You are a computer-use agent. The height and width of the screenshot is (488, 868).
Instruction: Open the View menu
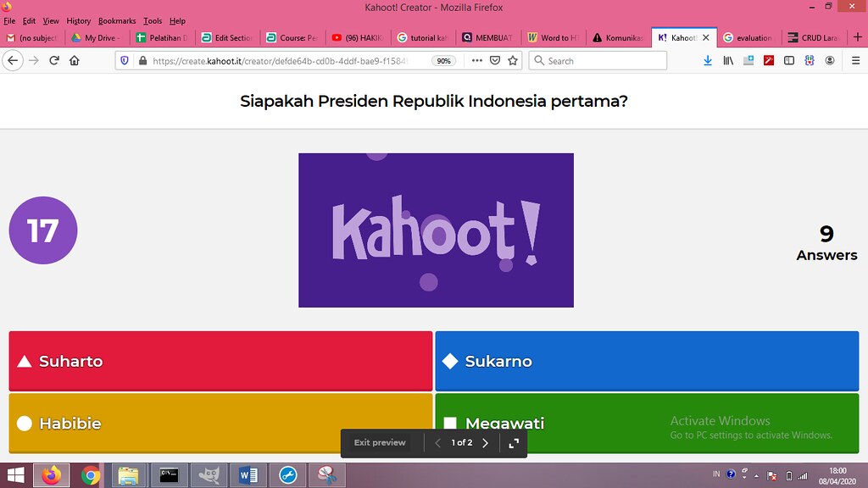pyautogui.click(x=51, y=21)
